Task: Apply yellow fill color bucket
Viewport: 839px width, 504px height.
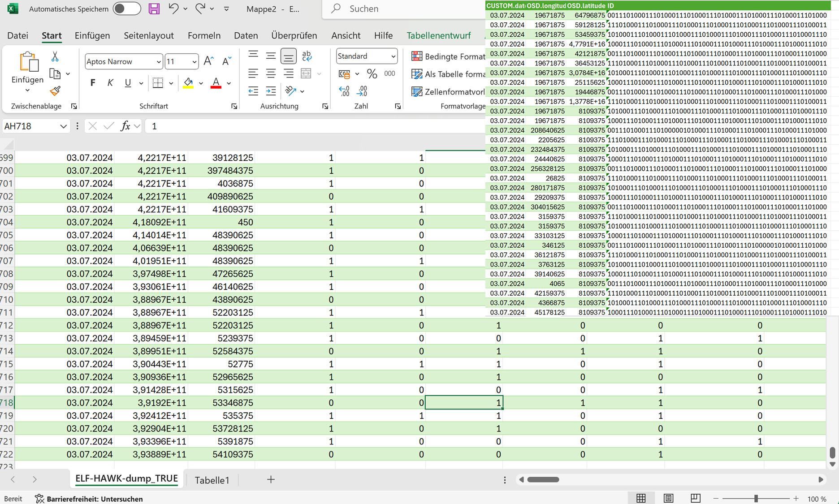Action: click(x=188, y=83)
